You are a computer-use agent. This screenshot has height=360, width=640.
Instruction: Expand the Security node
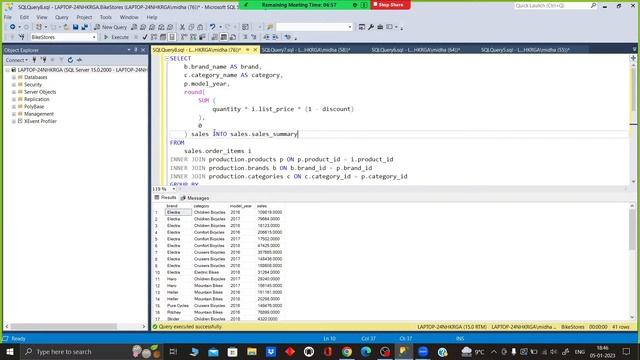pyautogui.click(x=14, y=84)
